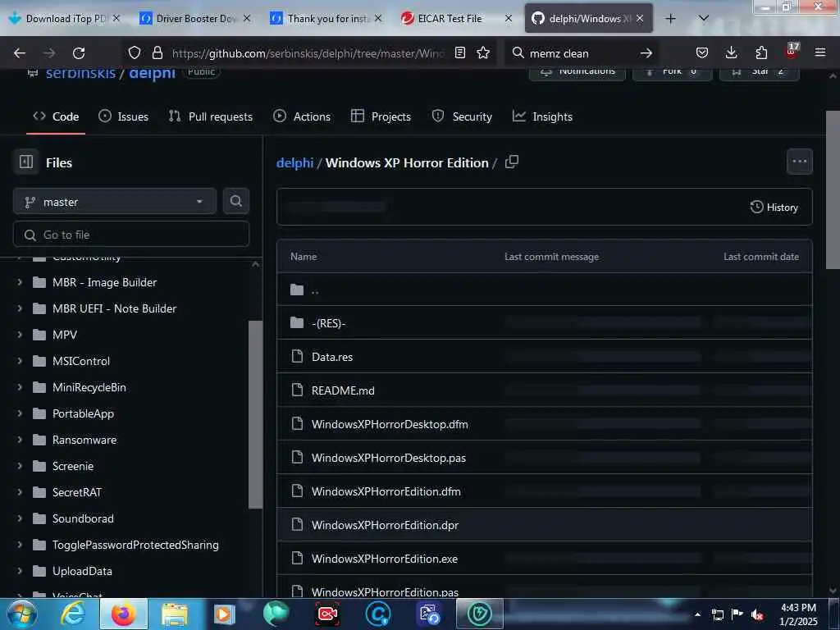The width and height of the screenshot is (840, 630).
Task: Open WindowsXPHorrorEdition.exe
Action: 385,559
